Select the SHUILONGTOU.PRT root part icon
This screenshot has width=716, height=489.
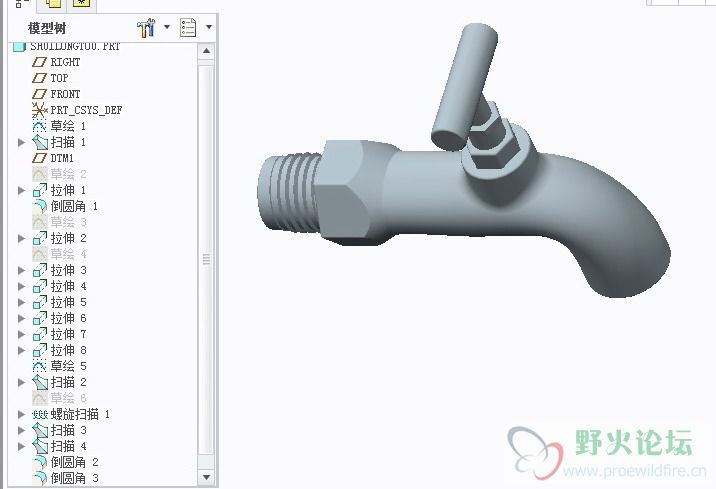point(19,46)
